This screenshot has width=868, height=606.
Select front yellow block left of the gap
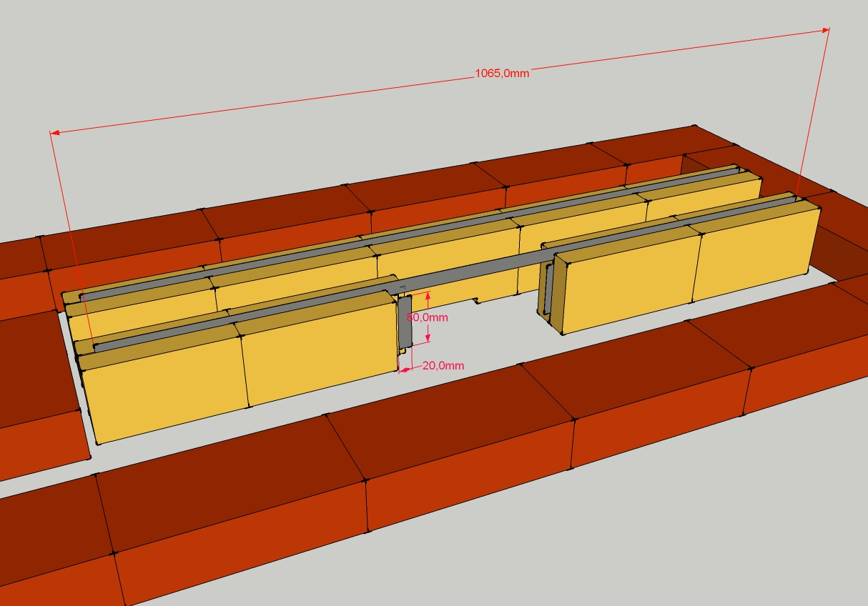[x=318, y=356]
